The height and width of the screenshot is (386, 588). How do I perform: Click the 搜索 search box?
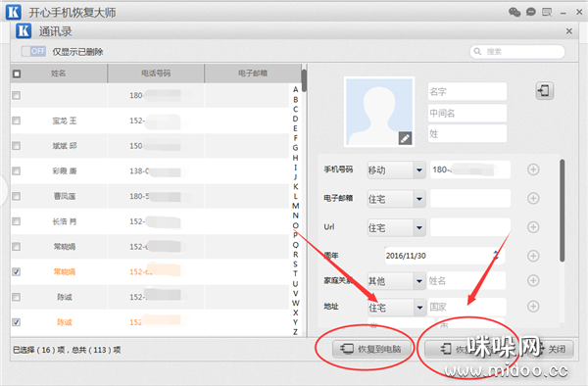(x=517, y=52)
